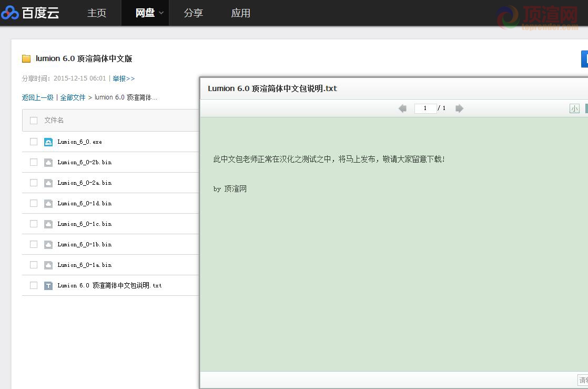
Task: Open the file name Lumion_6_0-1b.bin
Action: pyautogui.click(x=84, y=244)
